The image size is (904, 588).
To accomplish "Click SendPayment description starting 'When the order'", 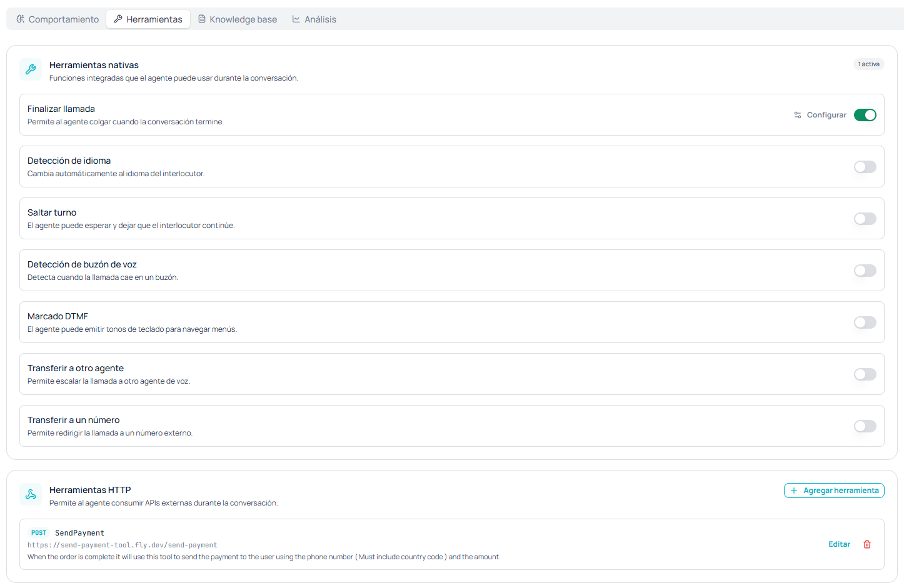I will [264, 557].
